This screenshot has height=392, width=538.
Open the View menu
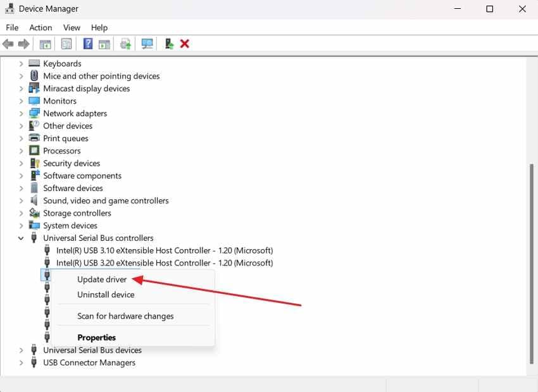tap(72, 27)
